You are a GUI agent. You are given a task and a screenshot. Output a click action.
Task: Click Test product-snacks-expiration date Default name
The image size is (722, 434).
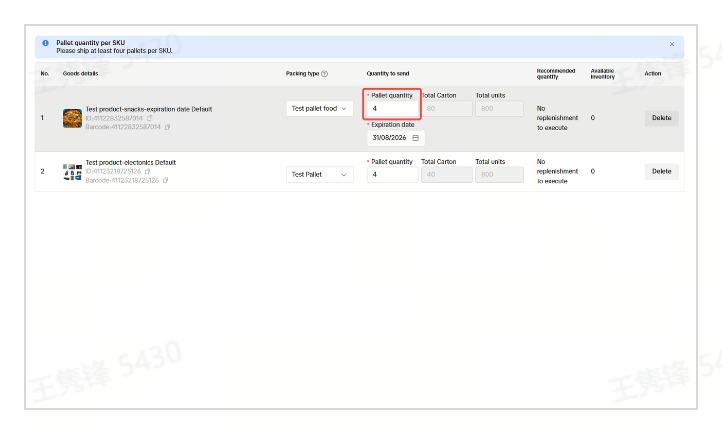point(149,109)
